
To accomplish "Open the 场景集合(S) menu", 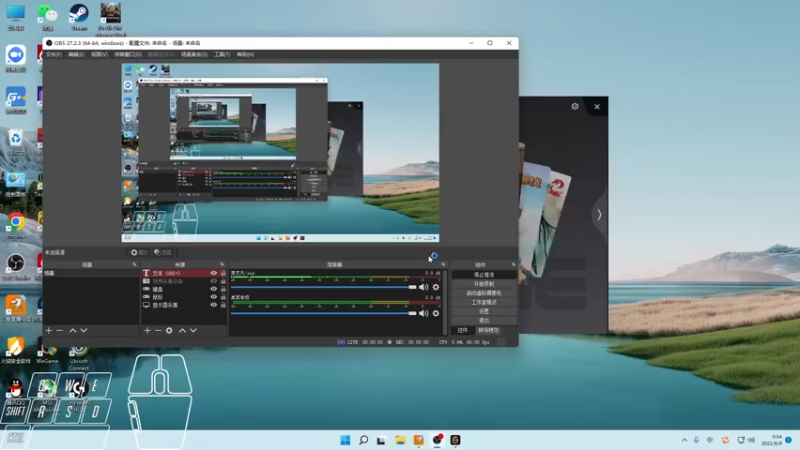I will coord(194,55).
